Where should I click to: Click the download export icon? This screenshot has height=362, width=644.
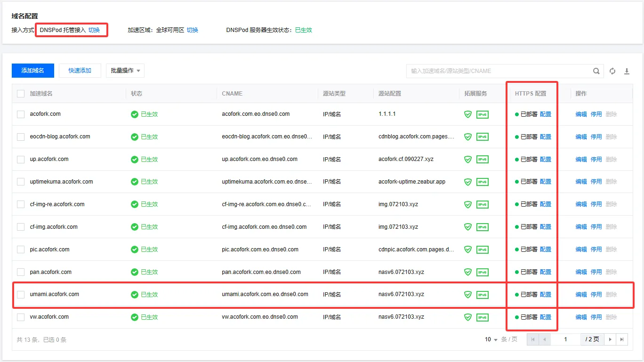[x=627, y=71]
